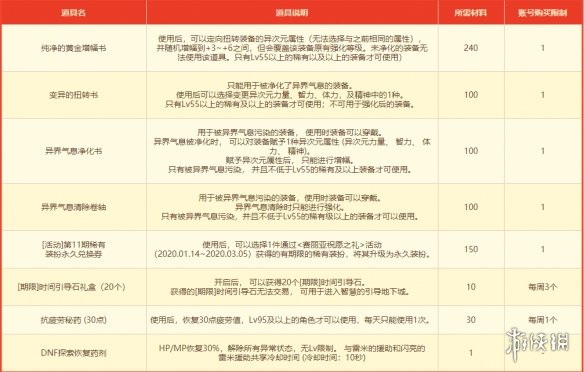Click the 道具名 column header
This screenshot has width=584, height=372.
(73, 12)
